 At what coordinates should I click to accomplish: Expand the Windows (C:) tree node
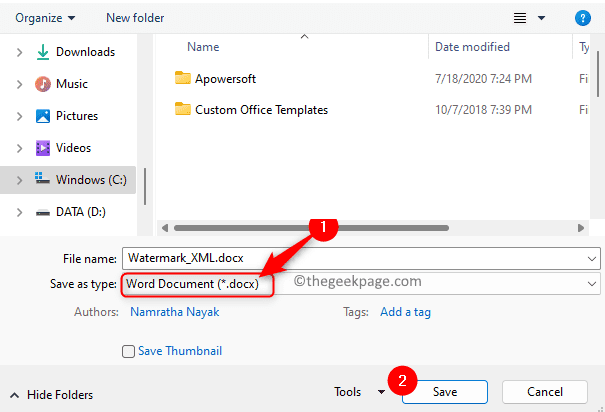click(19, 180)
